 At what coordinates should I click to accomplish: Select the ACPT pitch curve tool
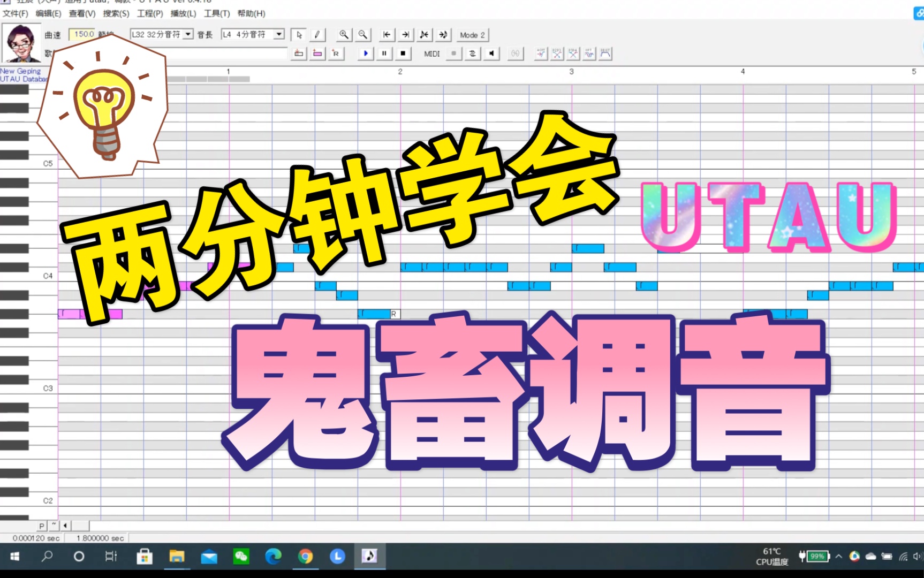pyautogui.click(x=541, y=54)
